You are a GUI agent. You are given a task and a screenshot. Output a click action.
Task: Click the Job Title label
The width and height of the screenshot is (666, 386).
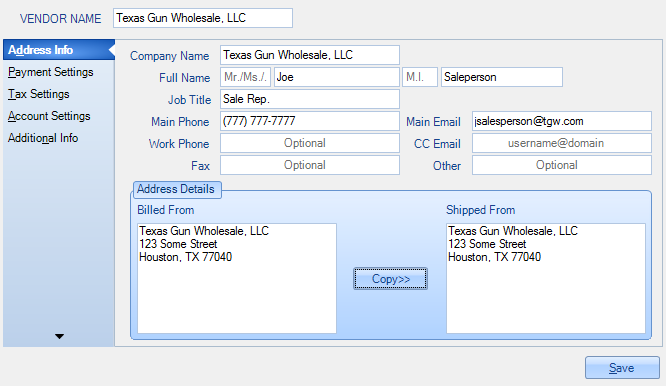click(x=189, y=100)
